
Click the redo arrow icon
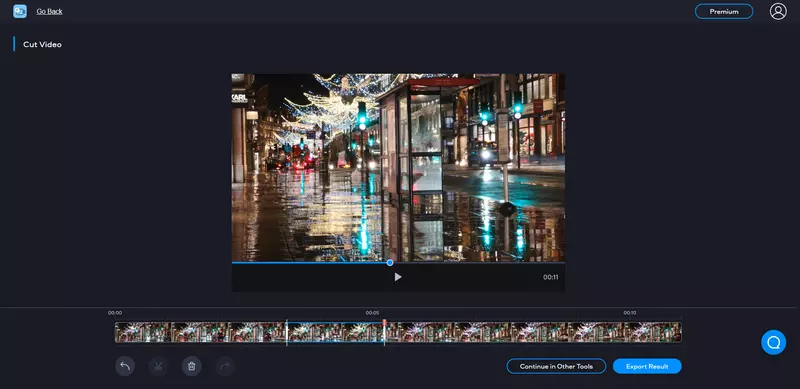(225, 366)
